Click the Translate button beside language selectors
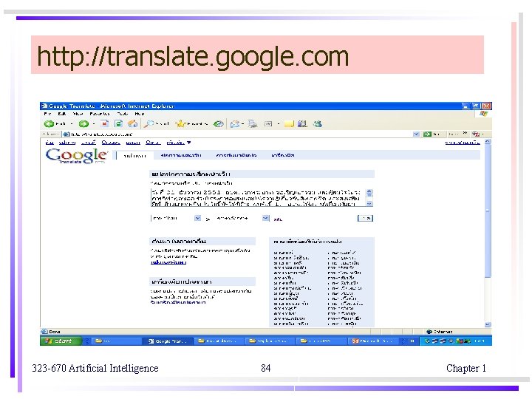 366,218
